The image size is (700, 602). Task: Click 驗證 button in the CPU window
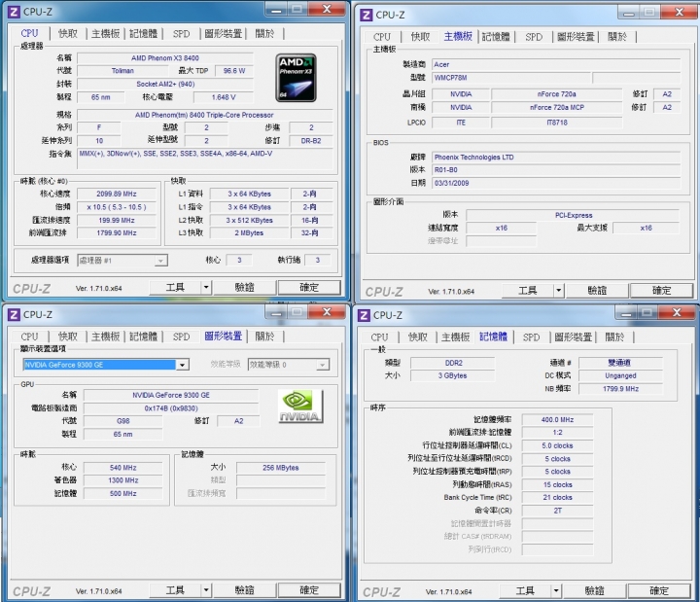pyautogui.click(x=244, y=288)
